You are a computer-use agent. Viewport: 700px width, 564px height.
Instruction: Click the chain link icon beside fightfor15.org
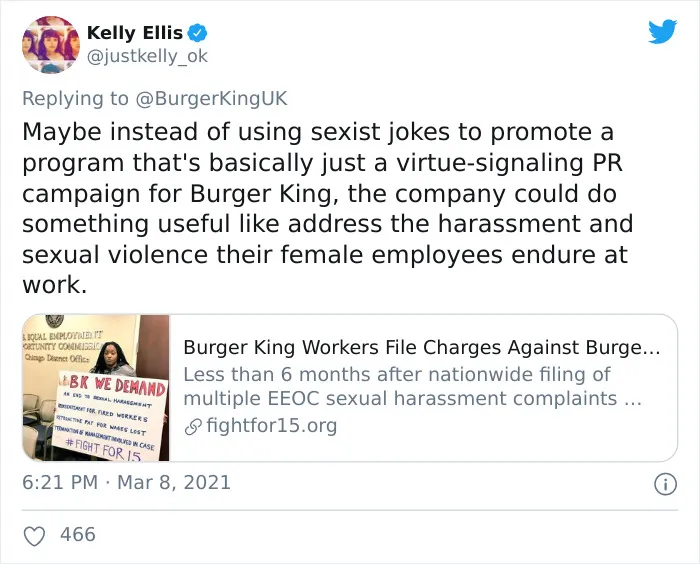tap(193, 427)
